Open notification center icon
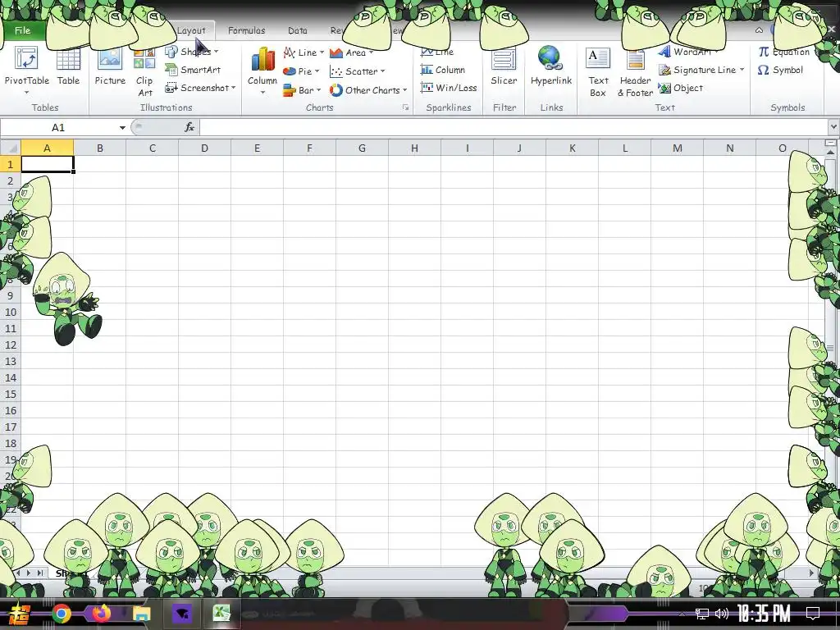This screenshot has width=840, height=630. (813, 614)
